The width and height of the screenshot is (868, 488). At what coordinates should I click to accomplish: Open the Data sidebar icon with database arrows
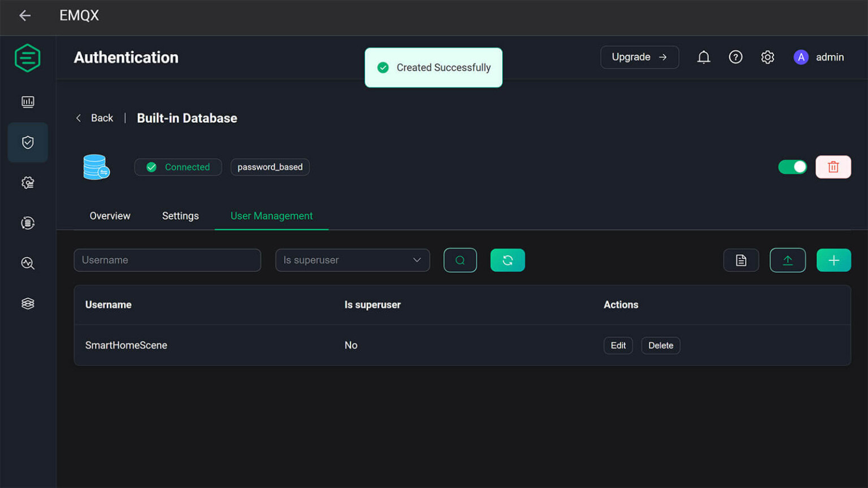click(27, 223)
